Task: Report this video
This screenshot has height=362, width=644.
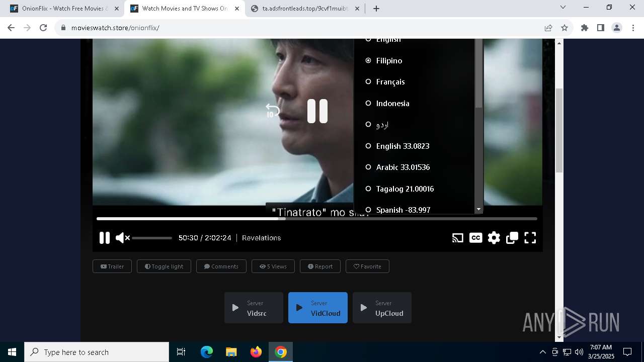Action: (320, 266)
